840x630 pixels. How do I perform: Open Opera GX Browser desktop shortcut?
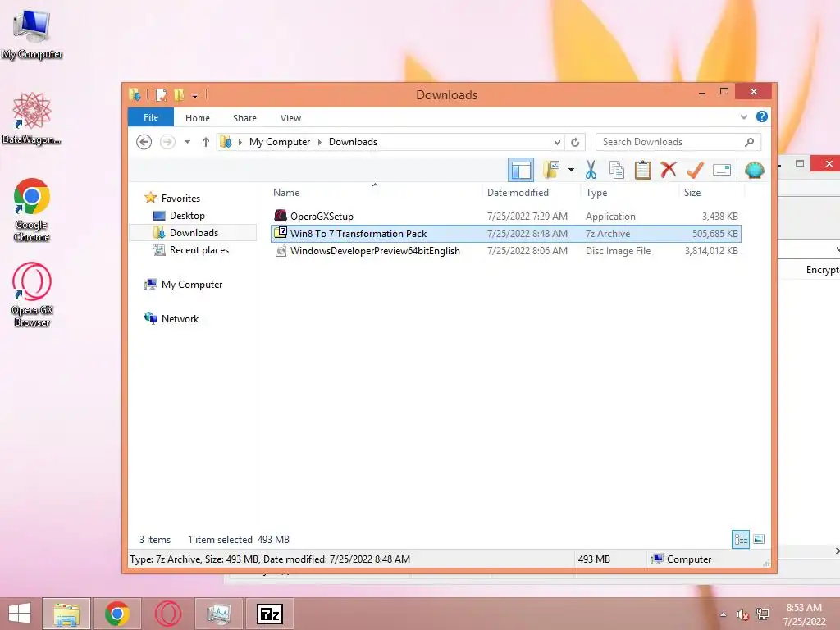(x=32, y=294)
